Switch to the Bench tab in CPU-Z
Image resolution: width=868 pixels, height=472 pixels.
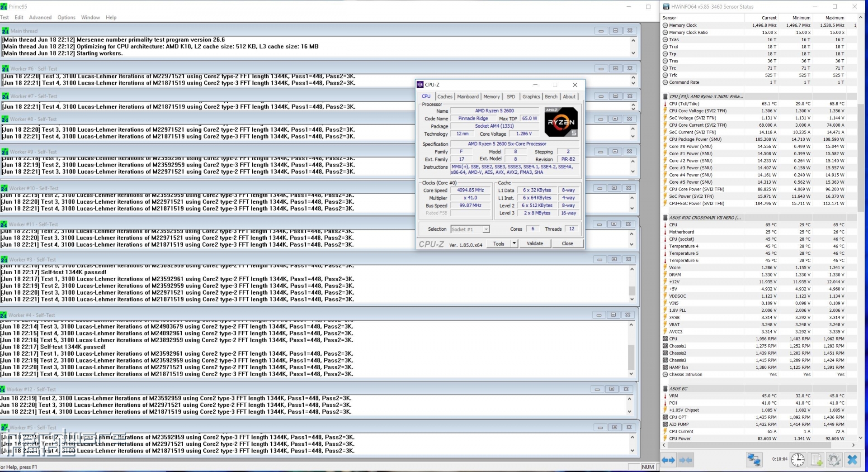coord(551,96)
